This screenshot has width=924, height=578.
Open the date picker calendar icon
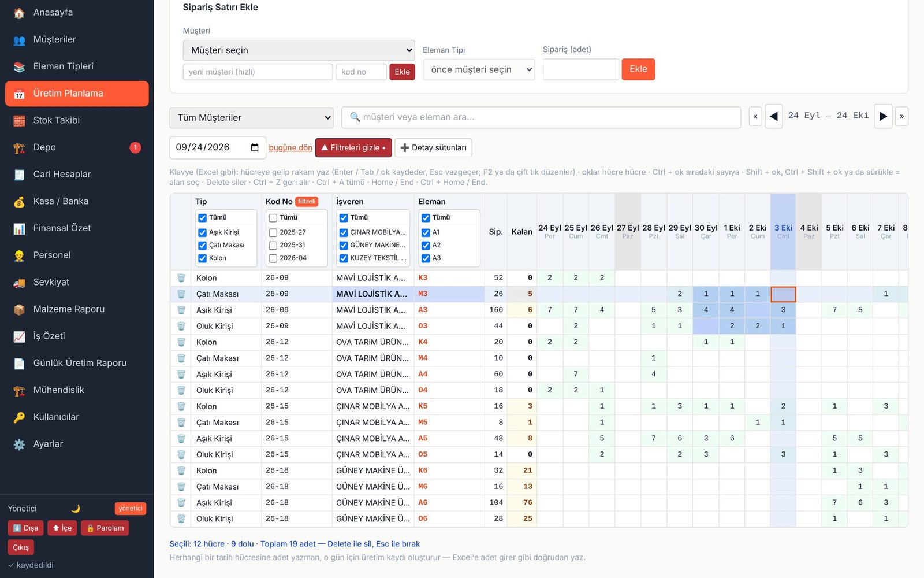tap(255, 147)
